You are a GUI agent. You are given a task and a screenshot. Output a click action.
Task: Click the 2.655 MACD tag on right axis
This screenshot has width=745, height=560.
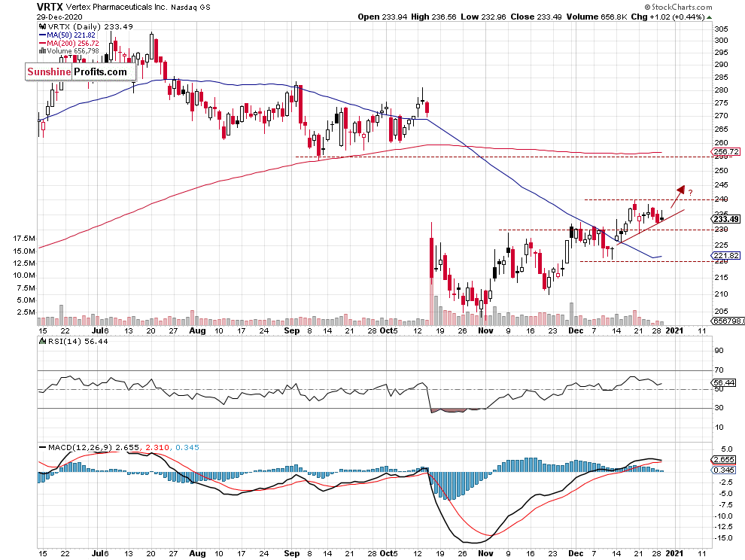point(724,460)
